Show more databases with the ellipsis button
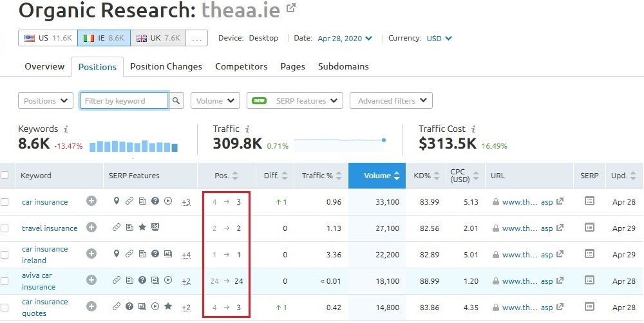 click(196, 38)
